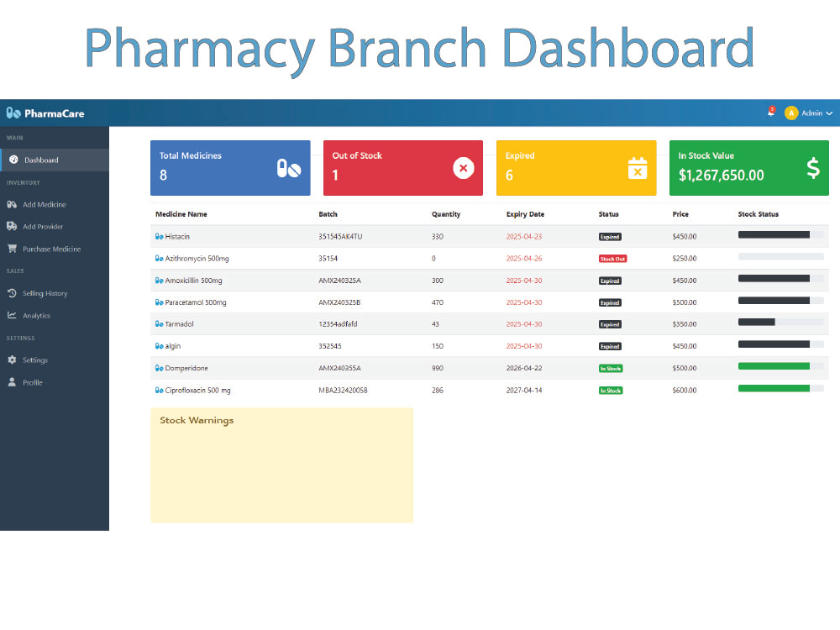Click the PharmaCare pill logo icon
The image size is (840, 630).
click(x=13, y=113)
